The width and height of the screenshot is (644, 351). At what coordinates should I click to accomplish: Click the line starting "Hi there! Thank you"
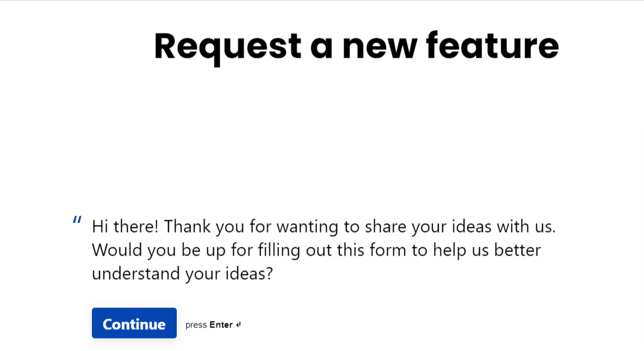323,226
